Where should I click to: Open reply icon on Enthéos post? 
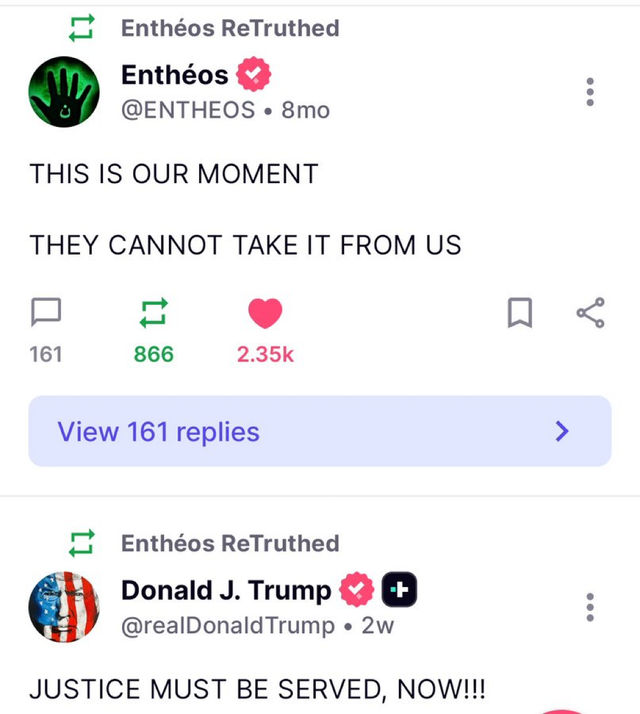coord(46,312)
